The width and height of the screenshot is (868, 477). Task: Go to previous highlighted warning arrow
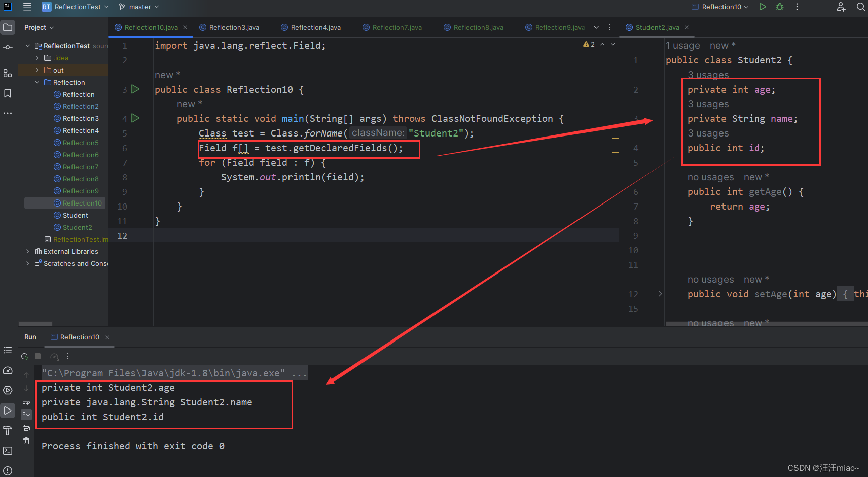[x=602, y=44]
